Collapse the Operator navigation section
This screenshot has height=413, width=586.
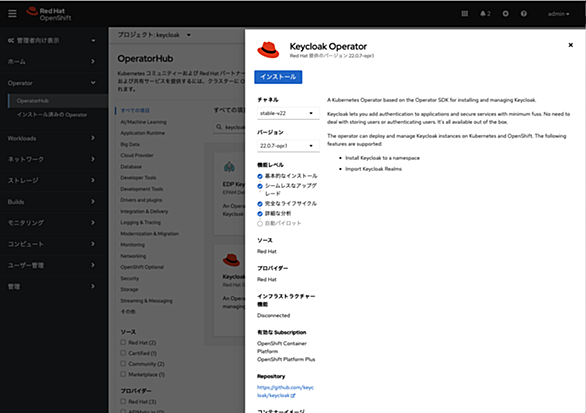click(x=52, y=83)
